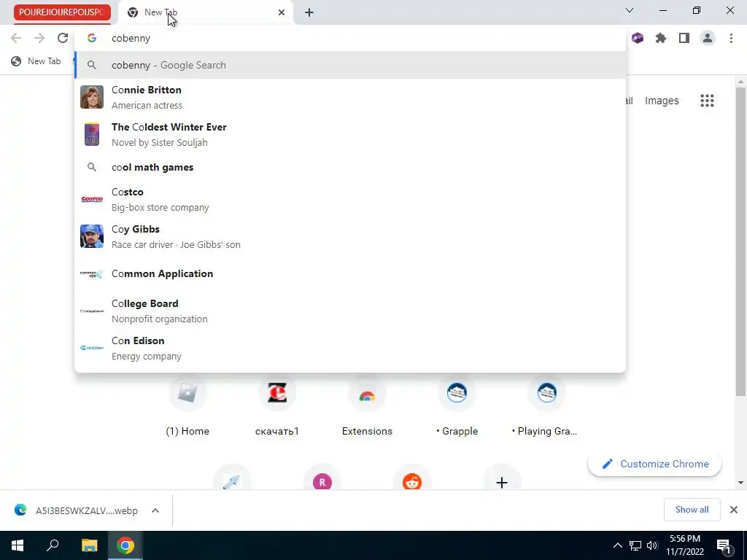Select the New Tab tab

click(x=205, y=12)
